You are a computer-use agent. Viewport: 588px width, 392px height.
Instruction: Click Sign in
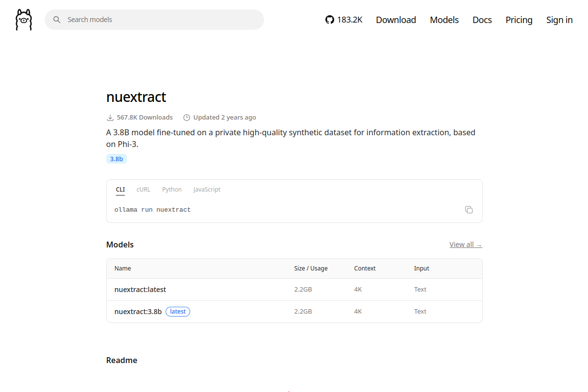tap(560, 20)
